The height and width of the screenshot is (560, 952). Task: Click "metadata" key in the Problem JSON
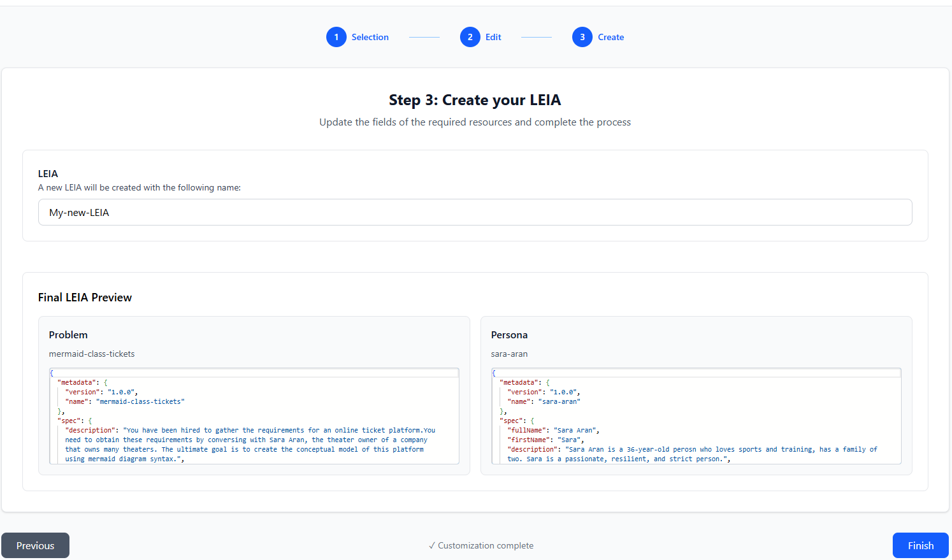[78, 383]
